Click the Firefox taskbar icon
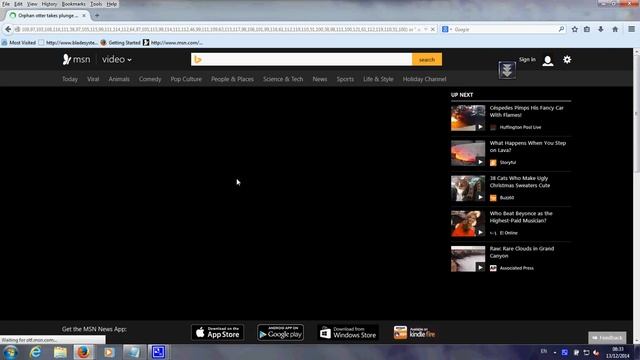 (x=84, y=352)
